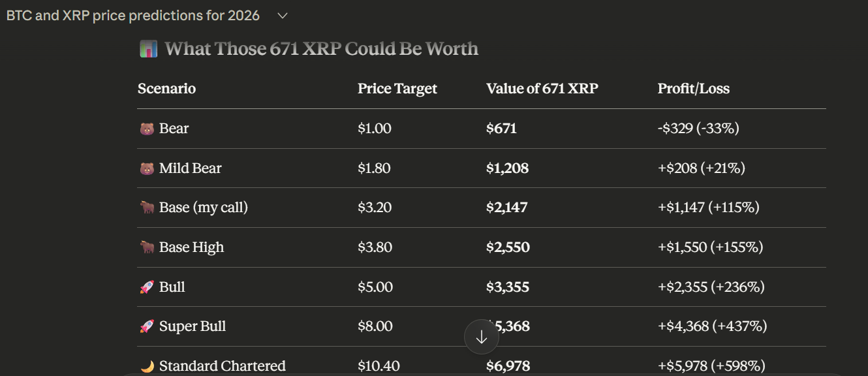Select the bear emoji in the Bear row
The width and height of the screenshot is (868, 376).
(147, 129)
